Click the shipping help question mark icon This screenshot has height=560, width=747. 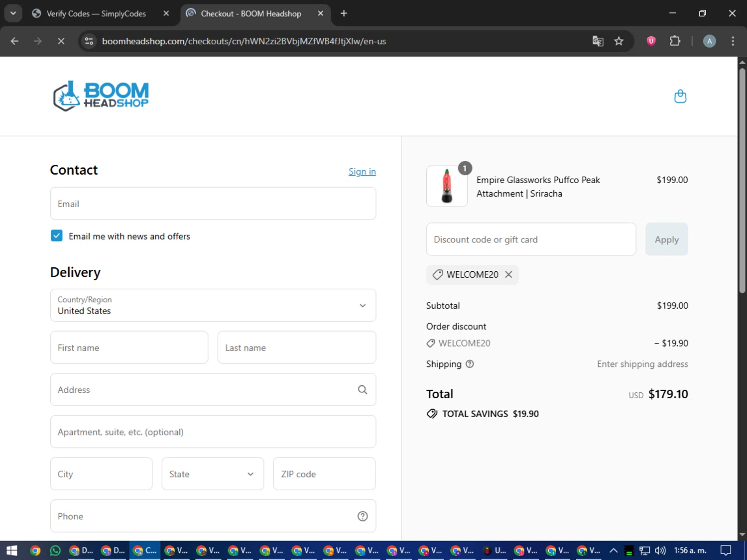[x=470, y=364]
